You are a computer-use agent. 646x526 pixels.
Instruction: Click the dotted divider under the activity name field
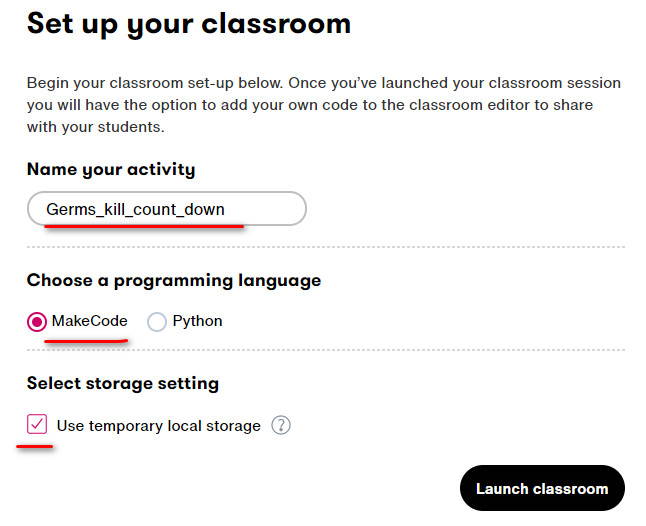(326, 247)
